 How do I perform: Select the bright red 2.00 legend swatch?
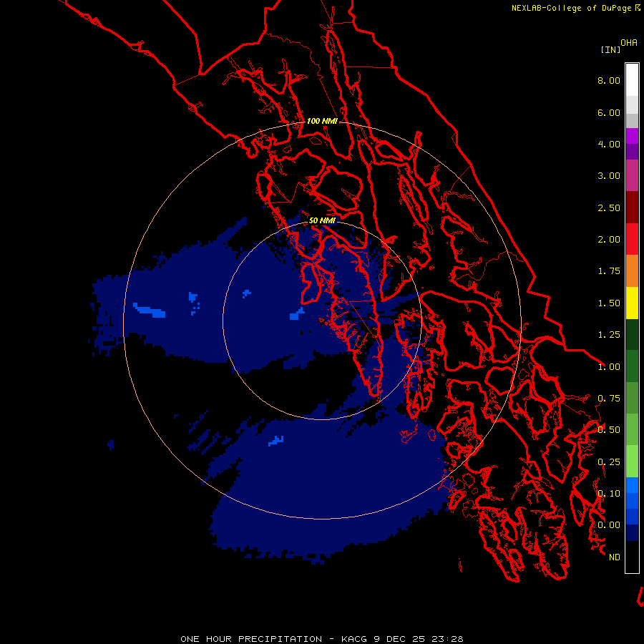(x=632, y=239)
